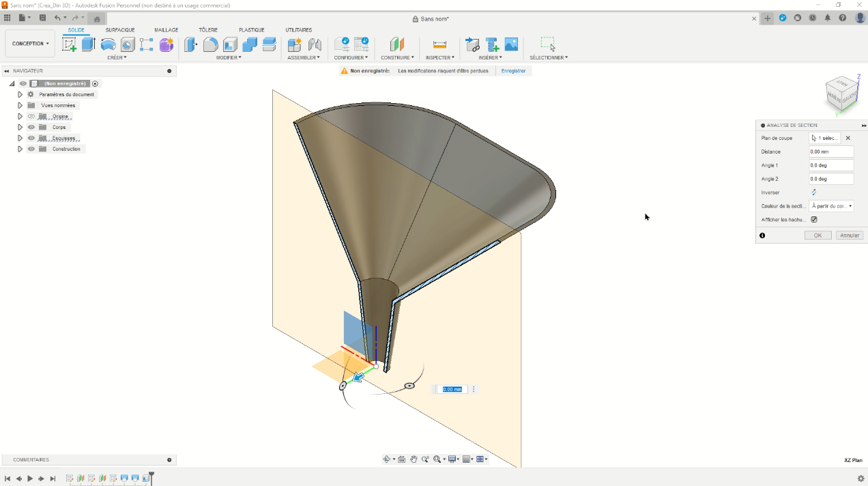The image size is (868, 486).
Task: Select the Extrude tool icon
Action: pyautogui.click(x=89, y=44)
